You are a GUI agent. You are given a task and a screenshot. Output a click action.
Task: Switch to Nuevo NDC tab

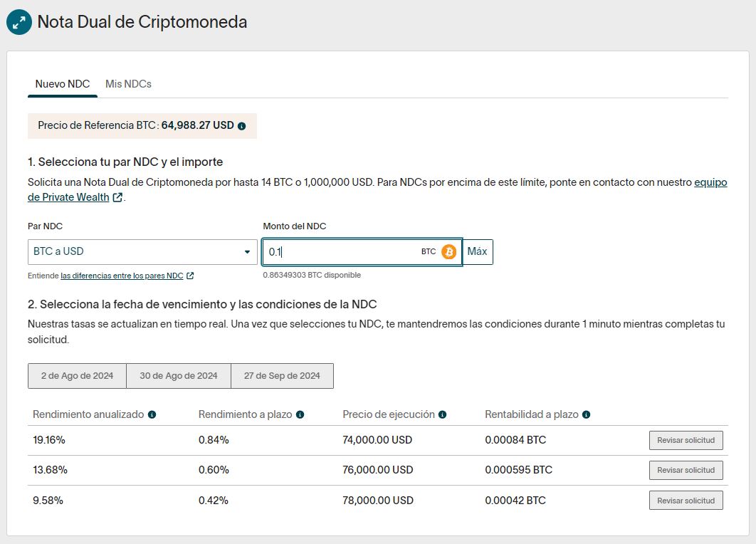coord(63,84)
